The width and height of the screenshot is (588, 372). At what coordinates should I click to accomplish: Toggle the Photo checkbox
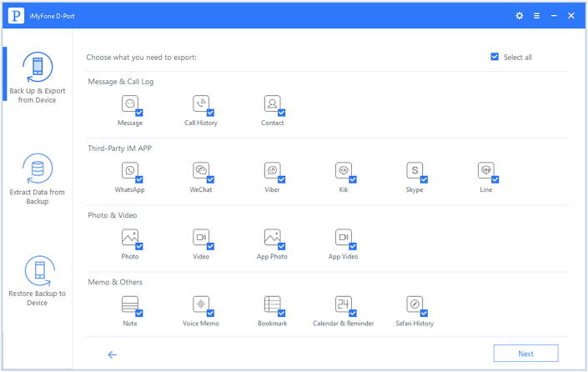coord(139,246)
